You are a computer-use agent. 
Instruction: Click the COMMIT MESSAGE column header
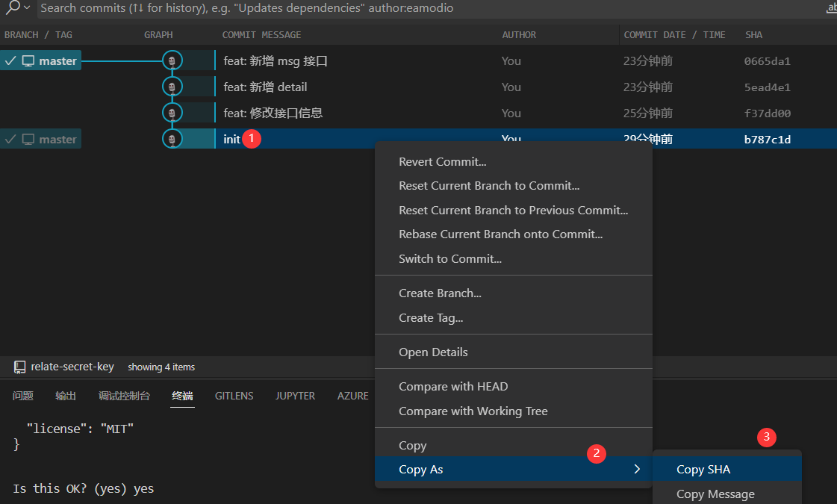(261, 34)
